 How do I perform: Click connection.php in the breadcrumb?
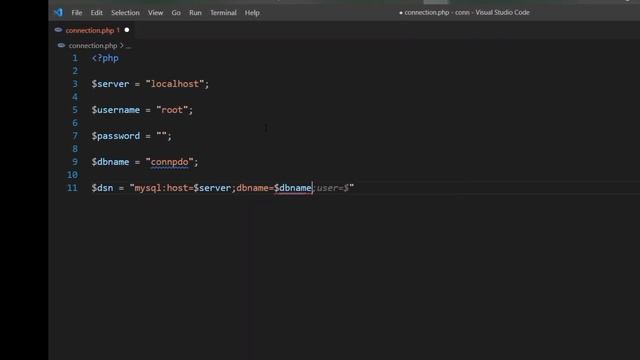[x=93, y=46]
